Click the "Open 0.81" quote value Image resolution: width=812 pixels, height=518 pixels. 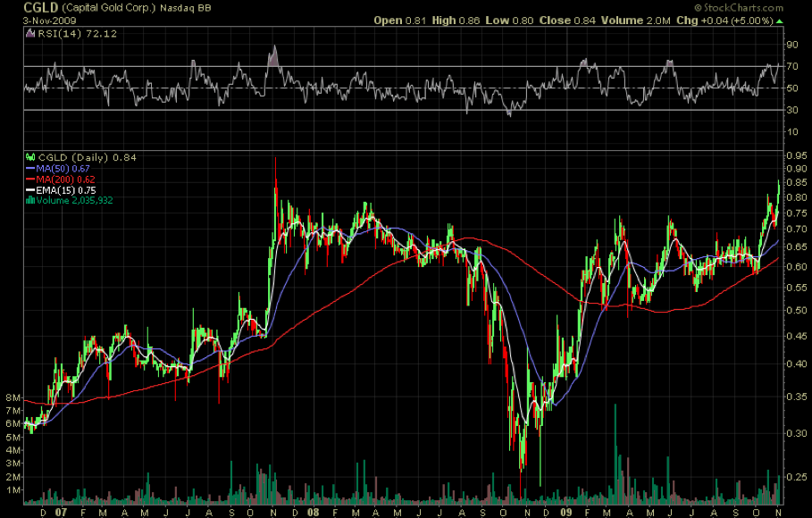(x=400, y=21)
